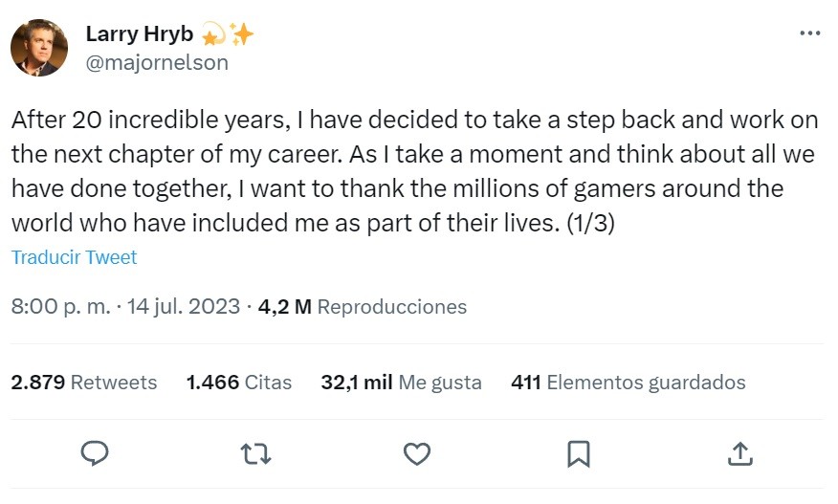Show the 1.466 Citas list
This screenshot has height=504, width=838.
[238, 383]
